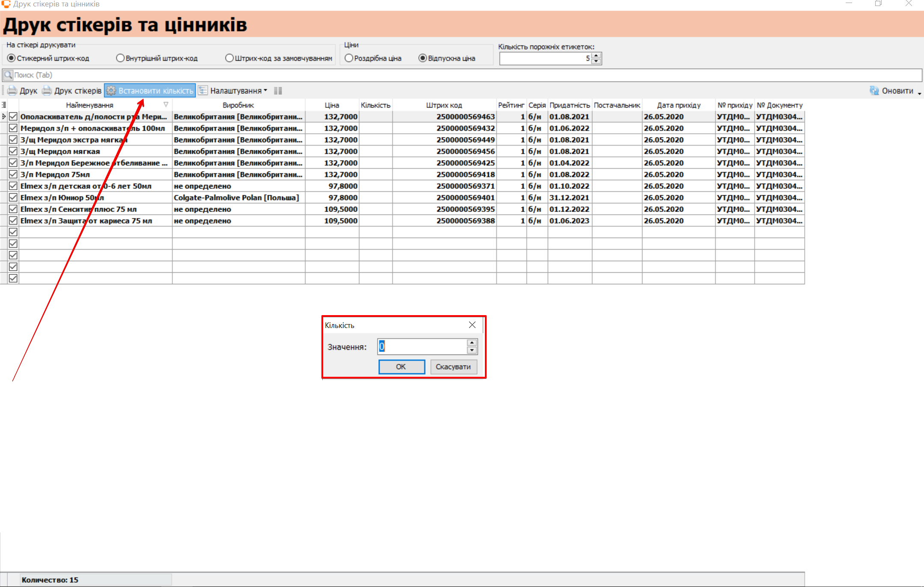Open the Налаштування dropdown arrow
The width and height of the screenshot is (924, 587).
point(266,91)
